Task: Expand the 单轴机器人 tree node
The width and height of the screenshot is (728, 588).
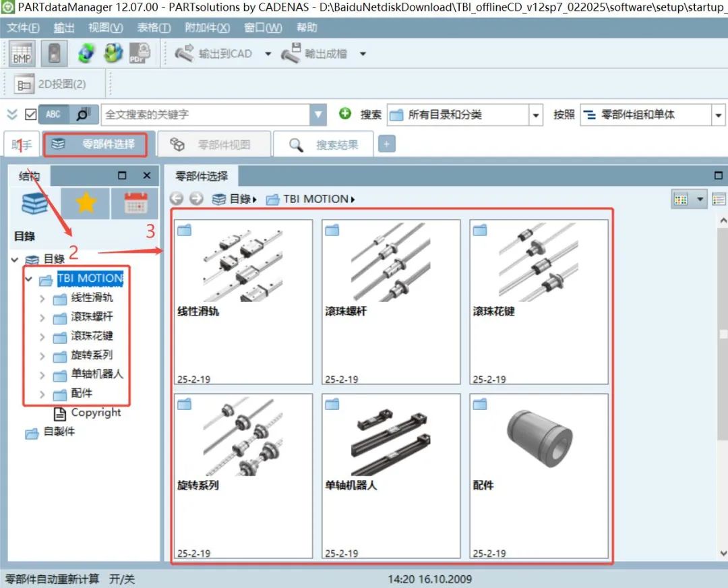Action: point(42,376)
